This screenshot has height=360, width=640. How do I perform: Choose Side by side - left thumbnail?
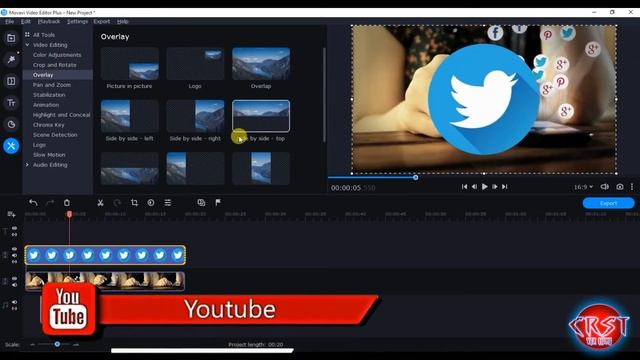[x=129, y=116]
